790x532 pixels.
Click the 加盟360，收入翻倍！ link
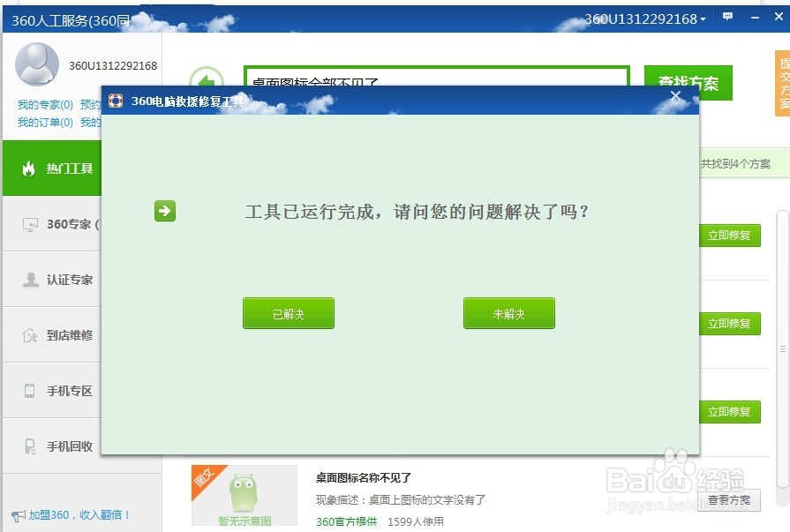(79, 515)
